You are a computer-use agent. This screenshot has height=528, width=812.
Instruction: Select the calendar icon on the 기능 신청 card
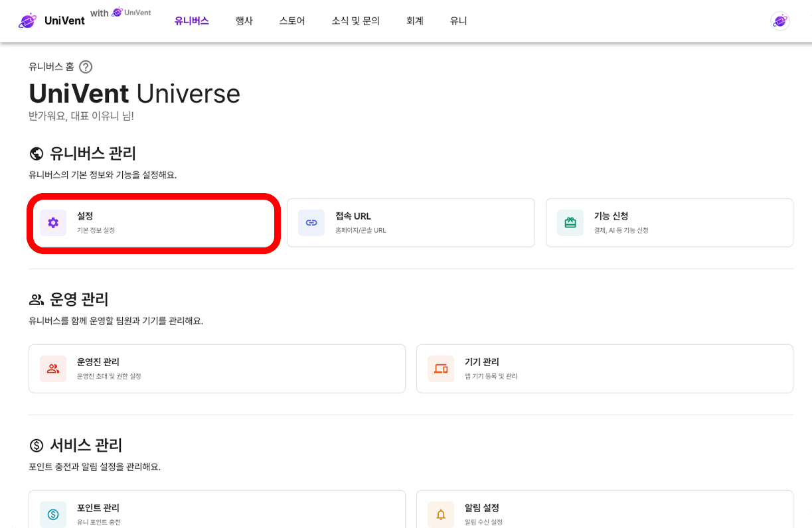point(570,222)
